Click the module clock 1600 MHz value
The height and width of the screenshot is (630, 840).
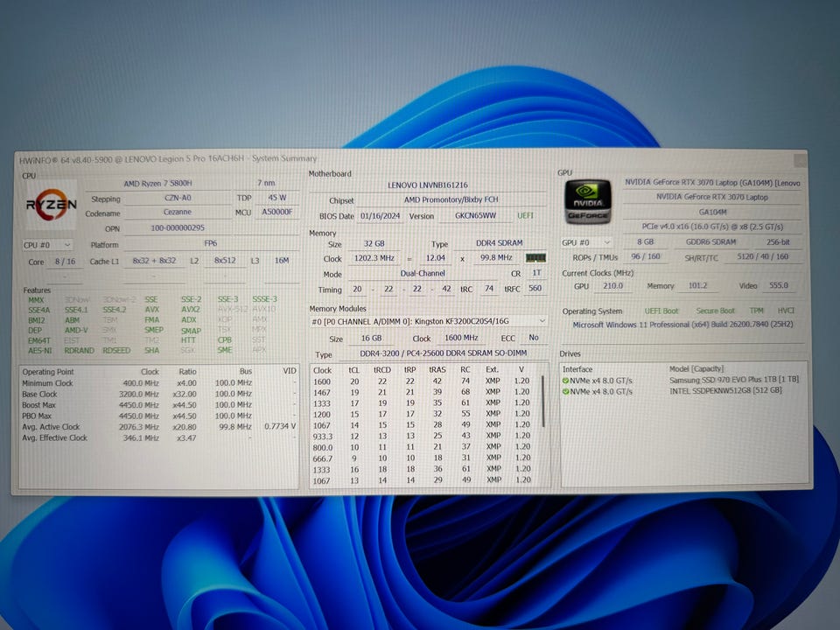point(461,338)
